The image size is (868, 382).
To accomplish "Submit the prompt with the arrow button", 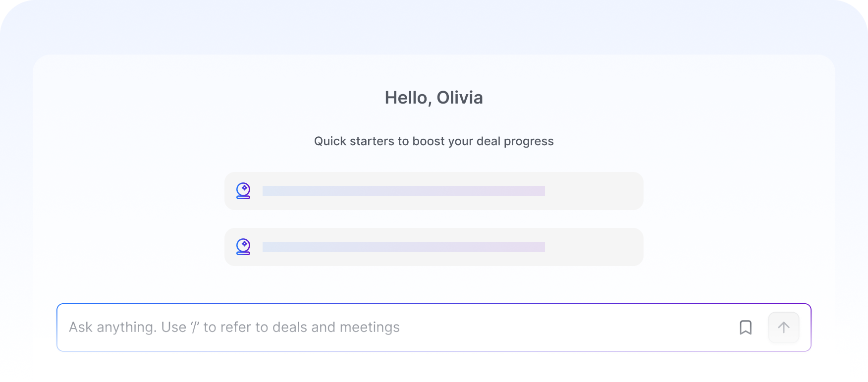I will pos(784,327).
